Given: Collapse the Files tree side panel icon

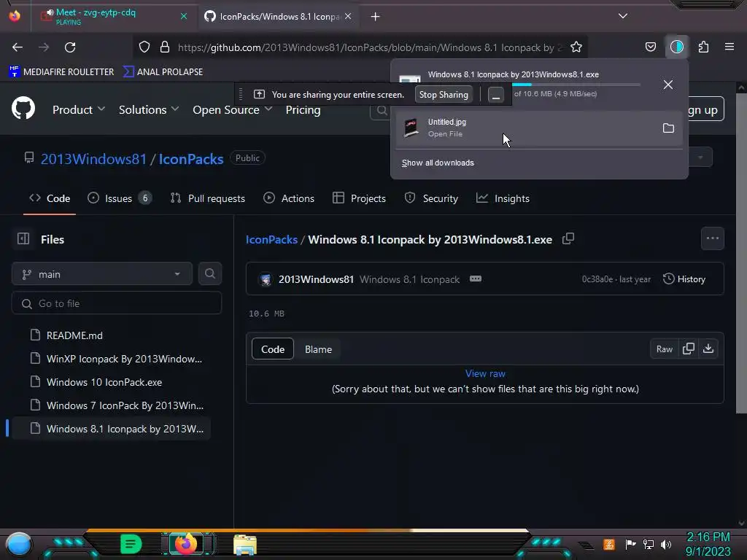Looking at the screenshot, I should coord(23,238).
